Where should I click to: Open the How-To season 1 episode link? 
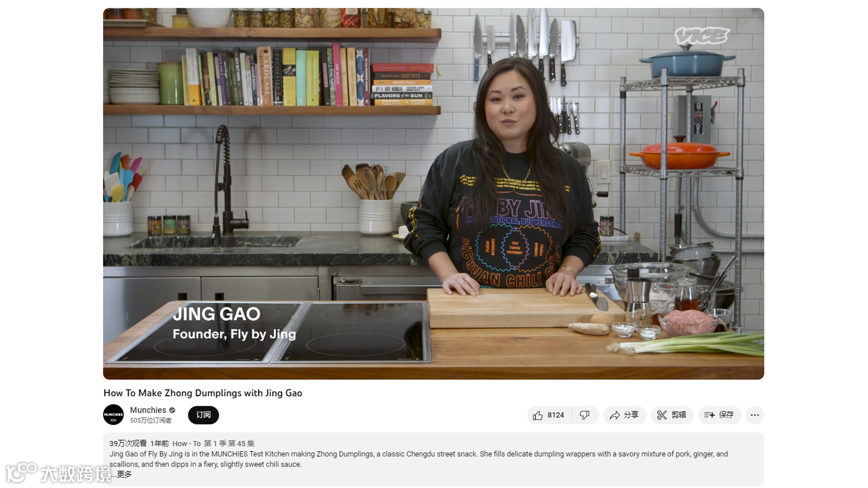tap(213, 444)
